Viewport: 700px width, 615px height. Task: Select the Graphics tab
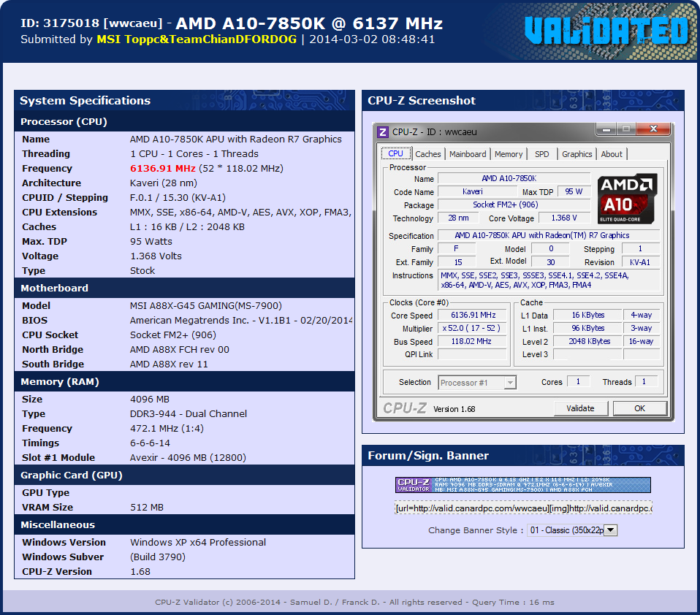[x=577, y=154]
